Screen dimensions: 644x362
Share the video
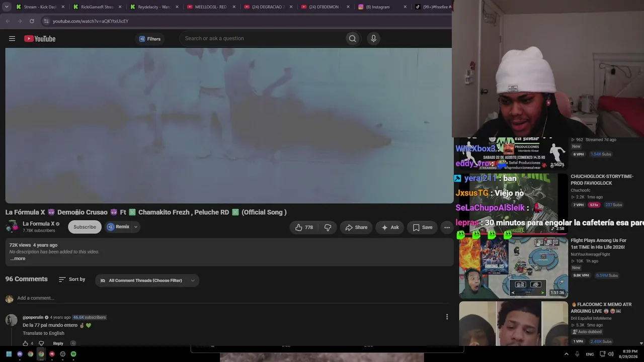[x=356, y=227]
